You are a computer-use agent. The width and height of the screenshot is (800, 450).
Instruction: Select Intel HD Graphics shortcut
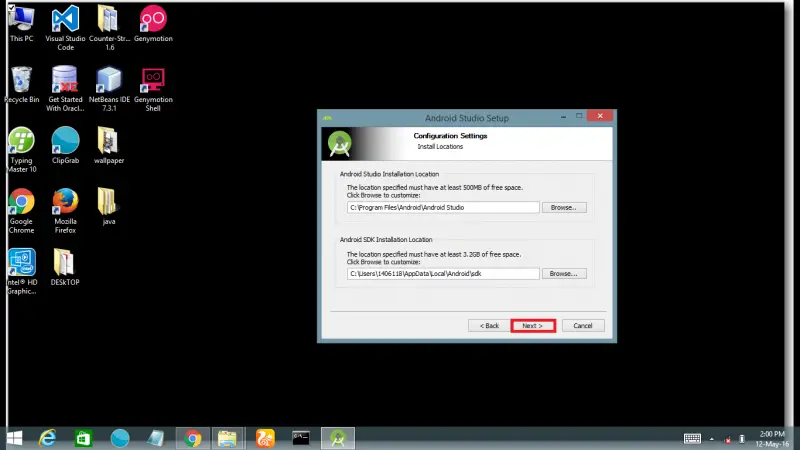point(21,271)
